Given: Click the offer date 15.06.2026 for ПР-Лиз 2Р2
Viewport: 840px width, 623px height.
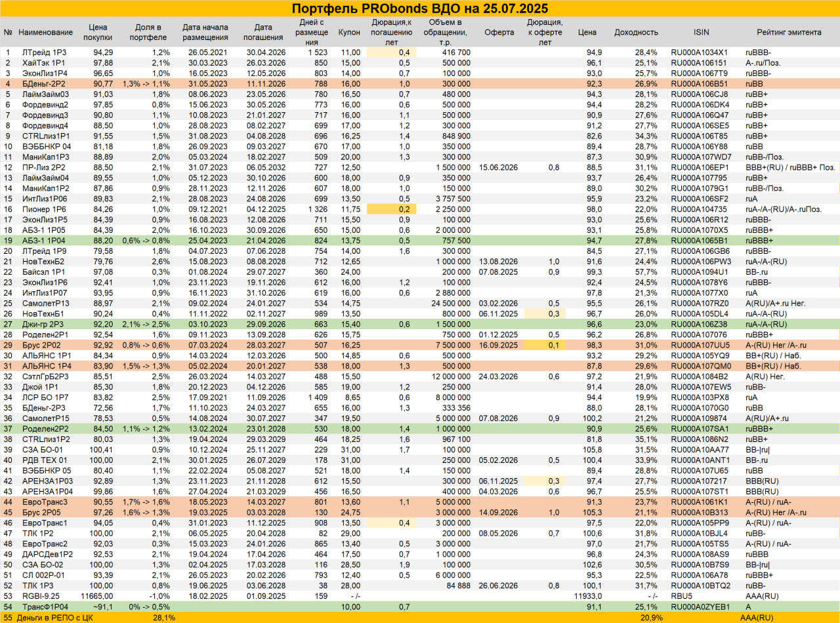Looking at the screenshot, I should [499, 168].
